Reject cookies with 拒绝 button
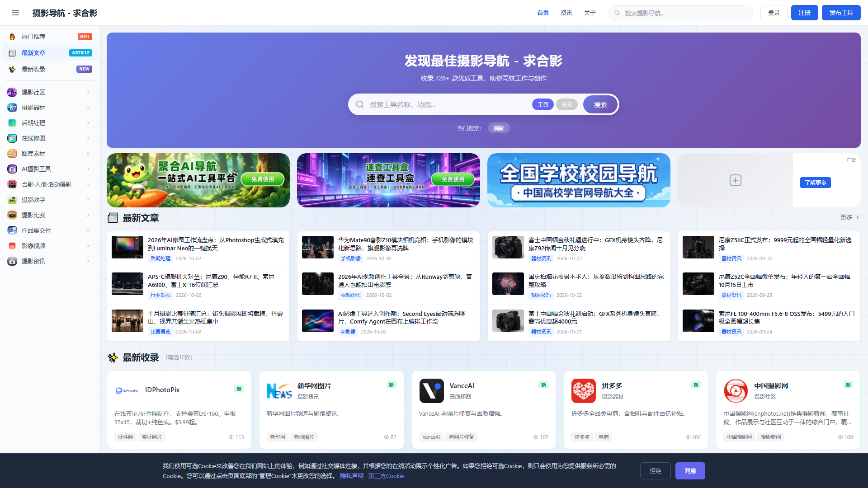The image size is (868, 488). (656, 471)
